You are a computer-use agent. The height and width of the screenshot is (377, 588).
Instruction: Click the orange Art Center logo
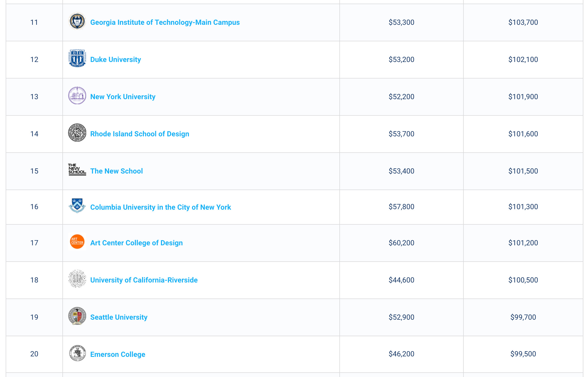(77, 242)
